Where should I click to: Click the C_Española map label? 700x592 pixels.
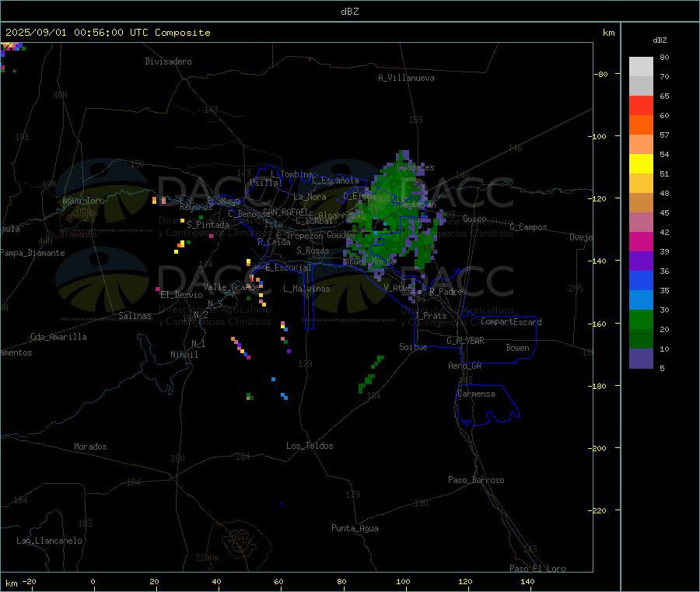point(336,180)
